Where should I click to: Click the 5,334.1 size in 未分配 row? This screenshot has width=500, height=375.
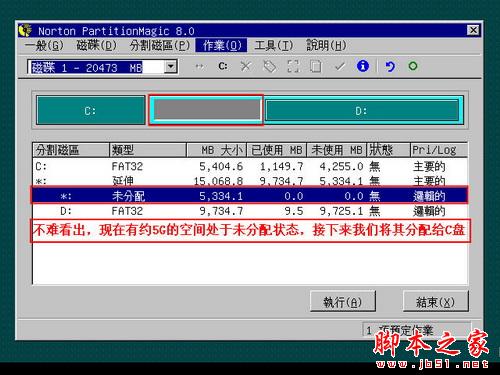point(221,196)
